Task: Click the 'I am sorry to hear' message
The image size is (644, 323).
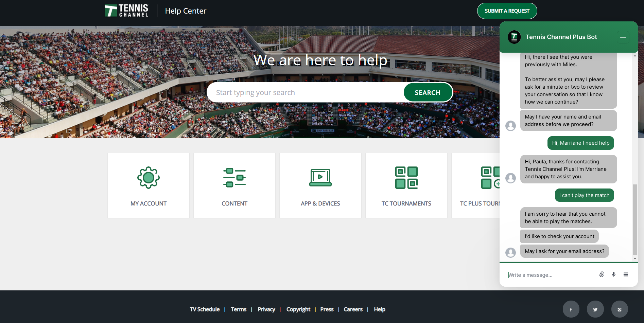Action: pos(569,218)
